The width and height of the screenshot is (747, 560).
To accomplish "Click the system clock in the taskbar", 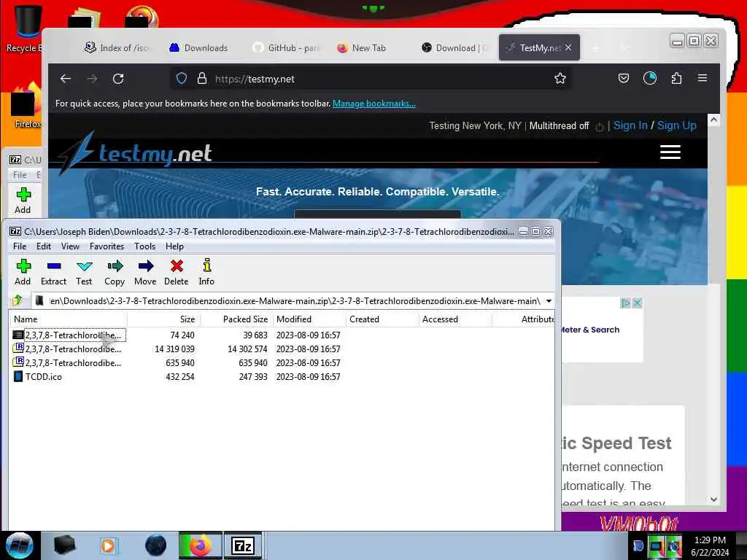I will pyautogui.click(x=710, y=546).
